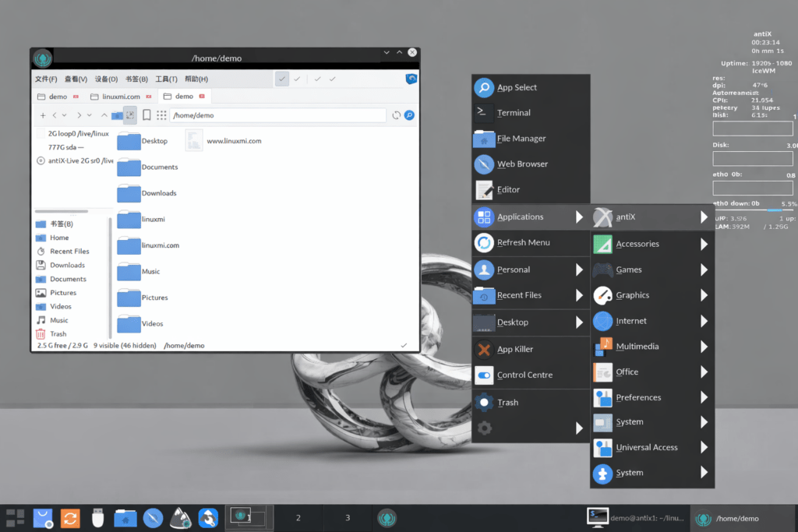Screen dimensions: 798x532
Task: Click the Terminal icon in the menu
Action: [484, 112]
